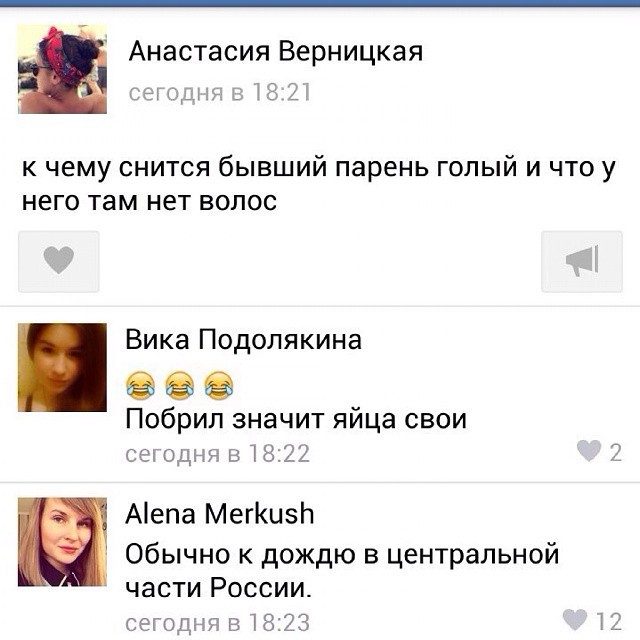The width and height of the screenshot is (640, 640).
Task: Tap comment timestamp сегодня в 18:22
Action: click(x=218, y=453)
